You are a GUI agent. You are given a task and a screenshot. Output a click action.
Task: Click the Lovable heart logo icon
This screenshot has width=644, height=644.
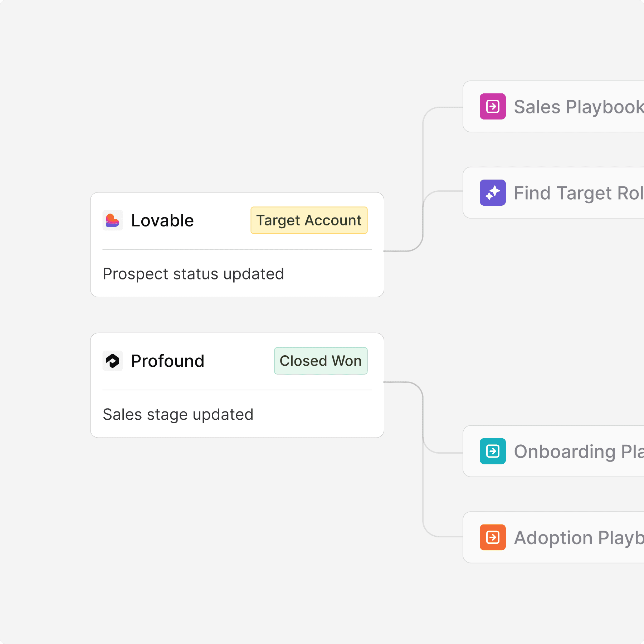tap(113, 220)
